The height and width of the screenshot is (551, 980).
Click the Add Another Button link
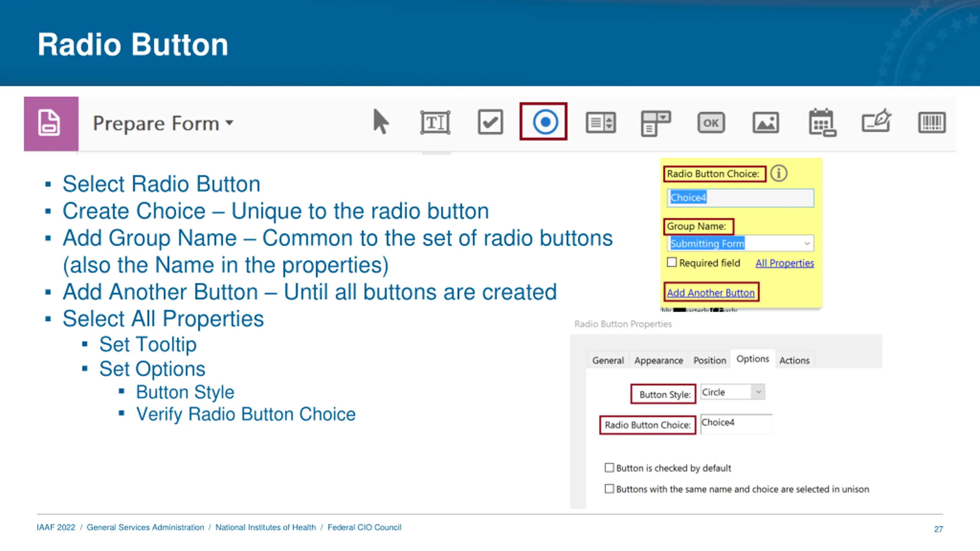[x=710, y=293]
